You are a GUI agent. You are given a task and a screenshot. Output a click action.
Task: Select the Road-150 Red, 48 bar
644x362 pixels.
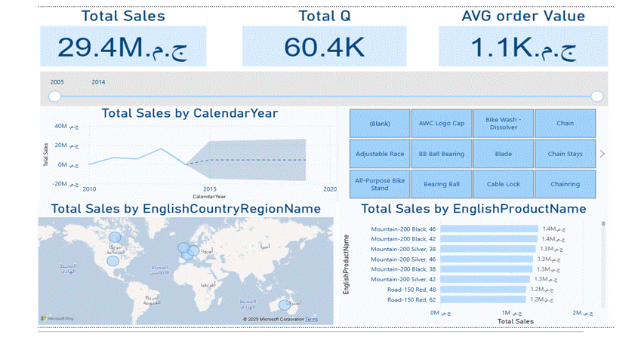pos(483,290)
